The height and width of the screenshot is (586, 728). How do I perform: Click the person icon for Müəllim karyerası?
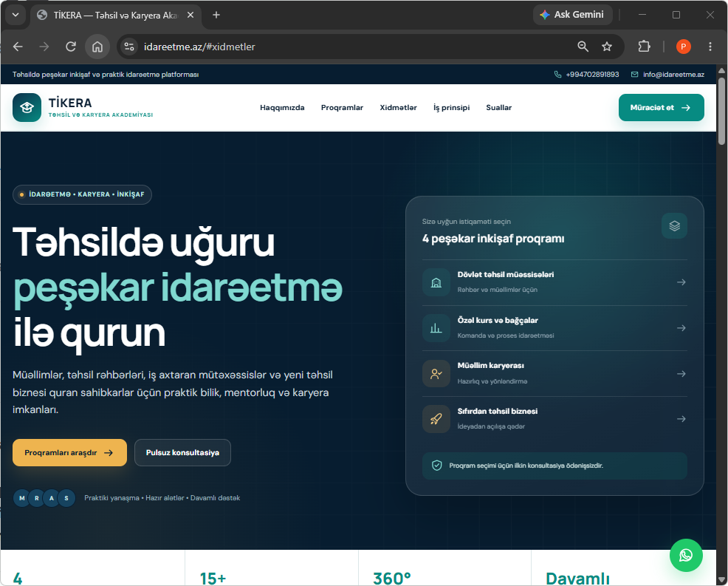click(x=436, y=374)
